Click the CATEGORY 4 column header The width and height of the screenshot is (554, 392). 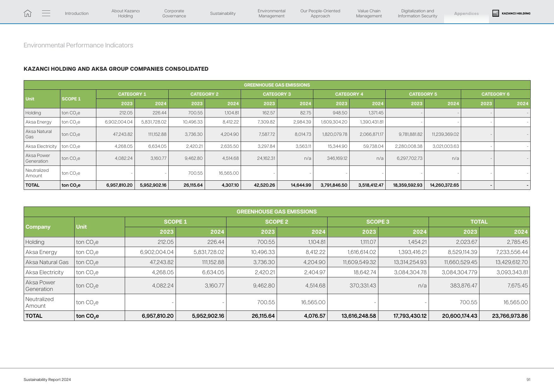coord(349,94)
